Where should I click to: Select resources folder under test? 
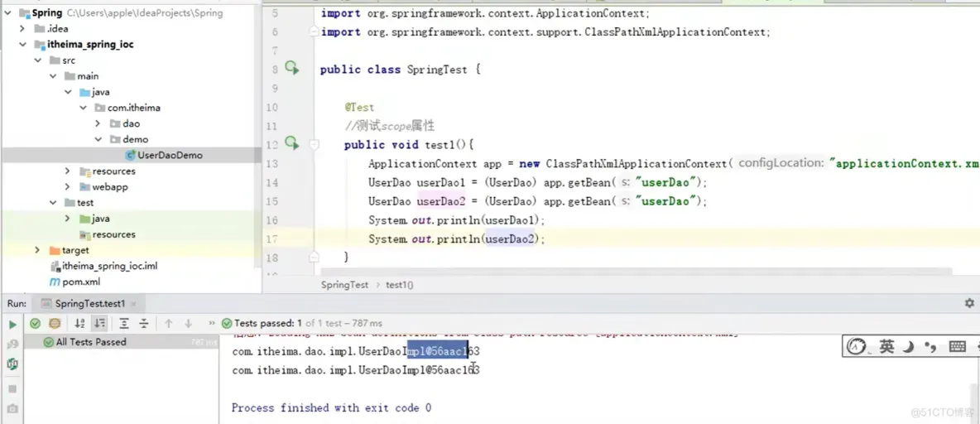107,234
